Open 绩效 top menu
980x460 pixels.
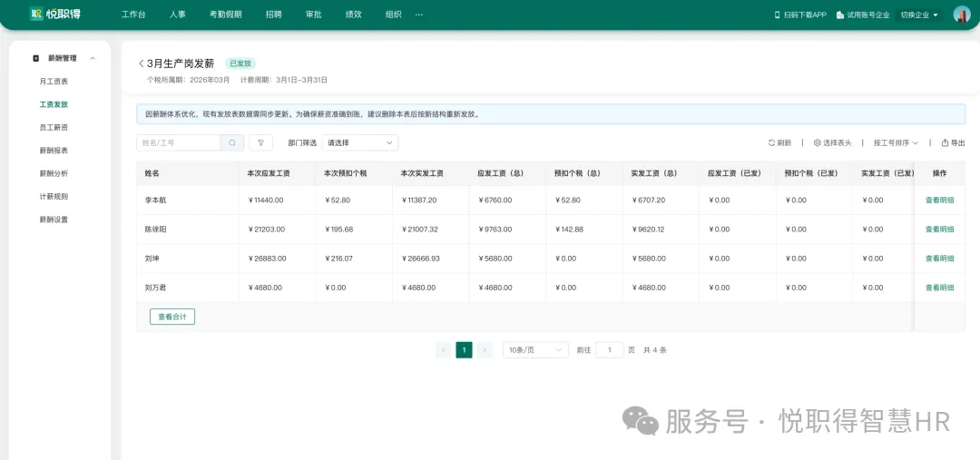[x=354, y=15]
